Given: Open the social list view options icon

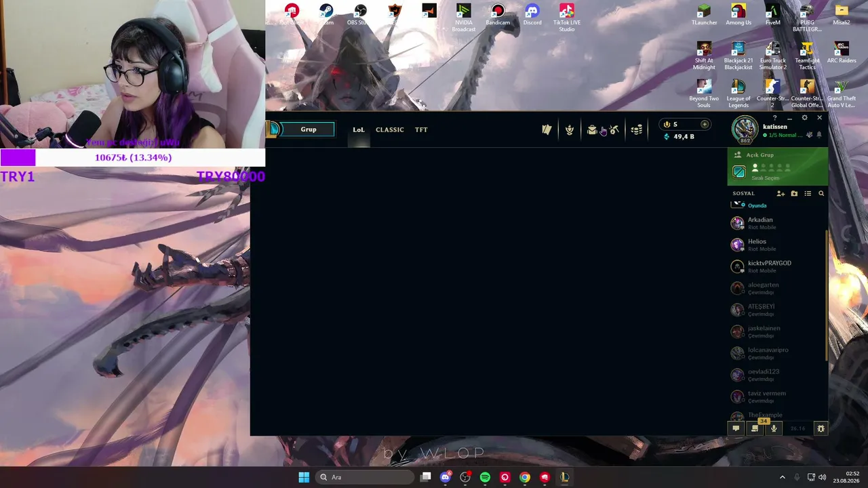Looking at the screenshot, I should (808, 194).
